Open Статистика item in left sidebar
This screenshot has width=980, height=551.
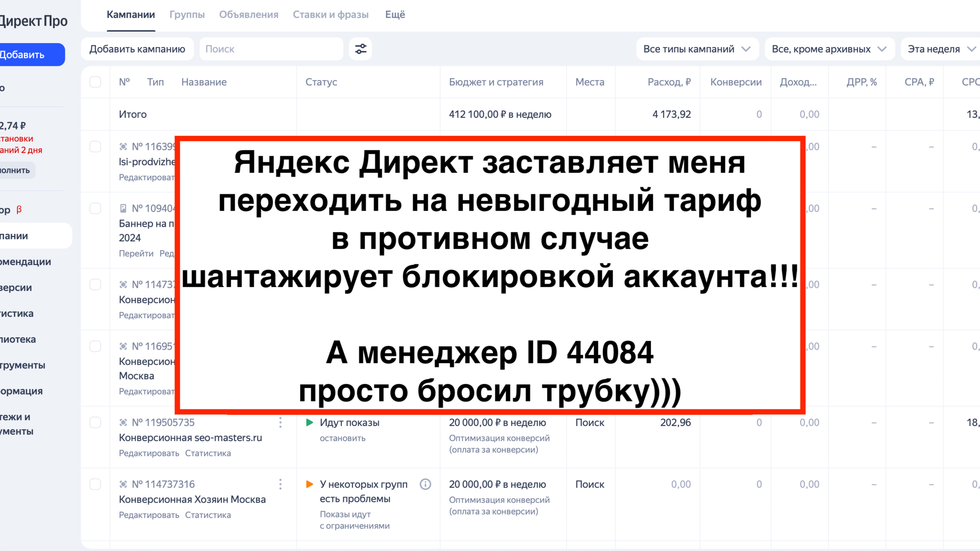click(x=17, y=313)
